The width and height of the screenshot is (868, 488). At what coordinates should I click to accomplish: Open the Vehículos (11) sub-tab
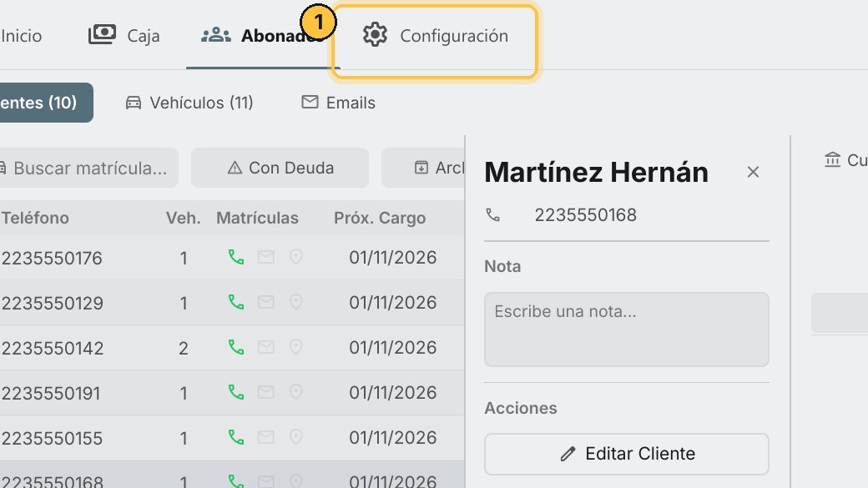(x=189, y=103)
